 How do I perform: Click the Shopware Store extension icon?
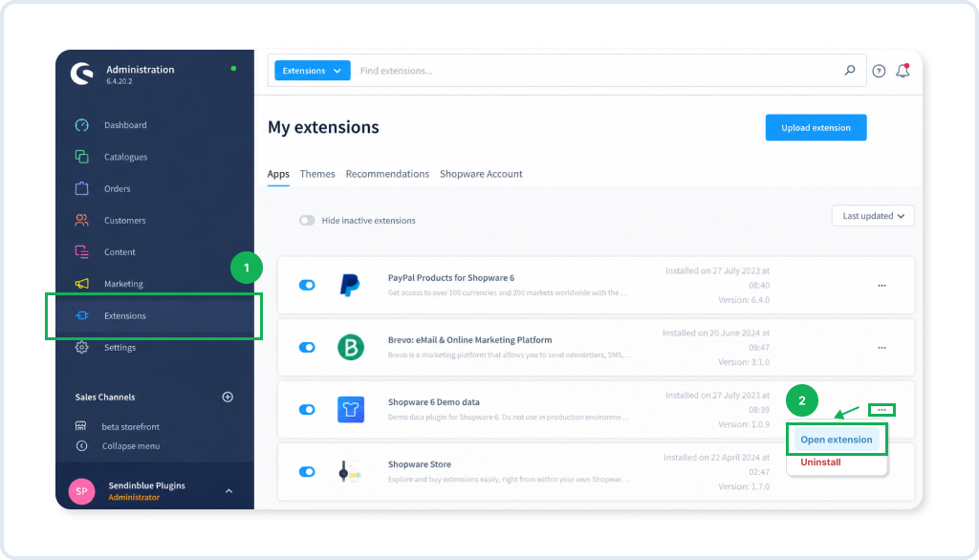click(350, 472)
